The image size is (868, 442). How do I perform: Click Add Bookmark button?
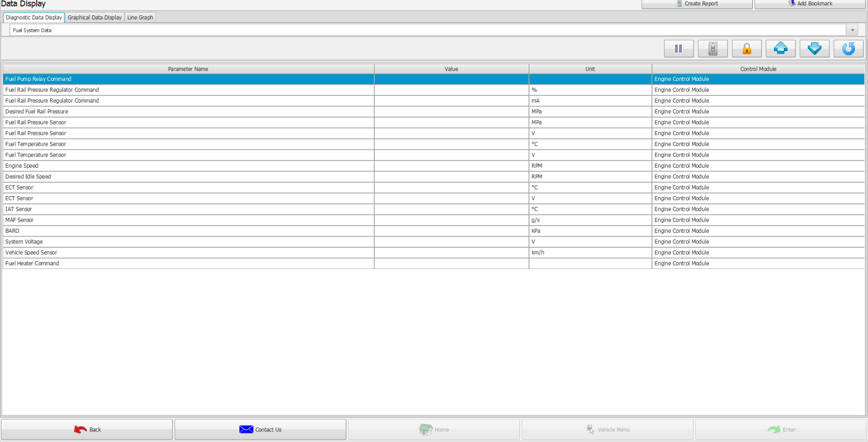[x=810, y=4]
